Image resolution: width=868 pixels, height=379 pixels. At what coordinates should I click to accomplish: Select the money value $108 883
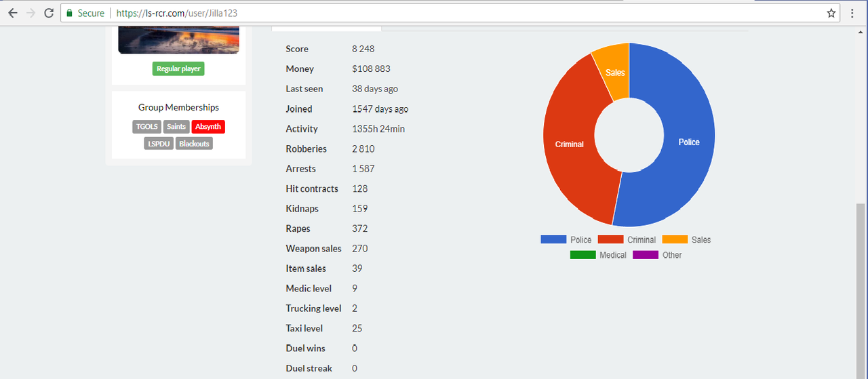coord(371,68)
